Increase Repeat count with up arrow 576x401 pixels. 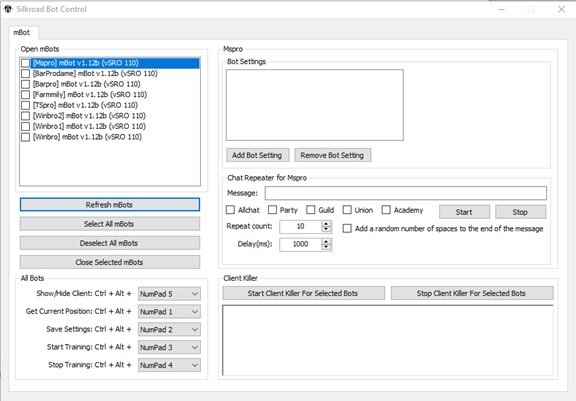click(x=326, y=224)
